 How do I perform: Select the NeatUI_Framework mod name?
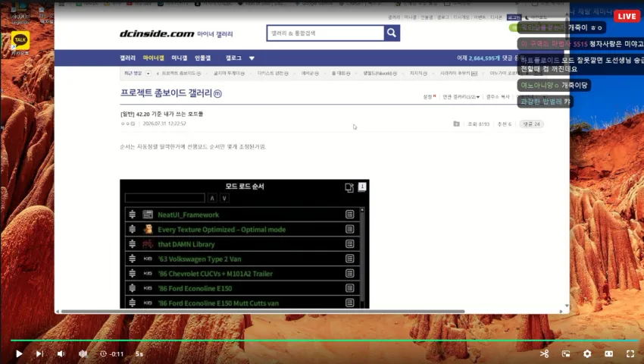click(188, 215)
